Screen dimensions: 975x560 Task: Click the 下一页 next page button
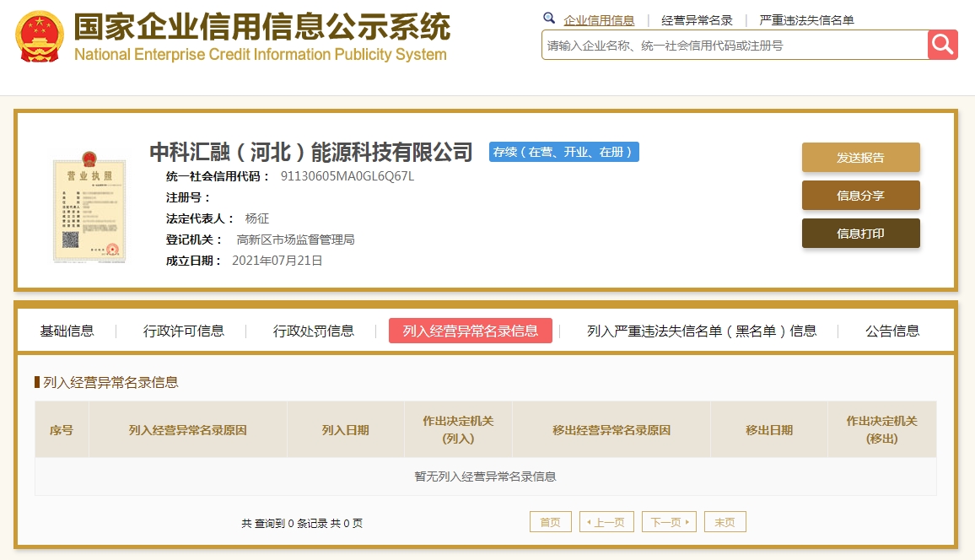coord(669,522)
